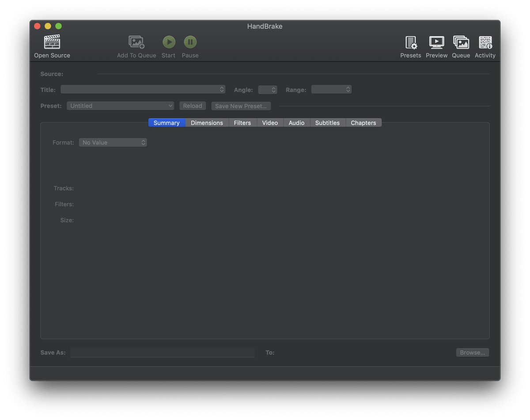Pause the current encode
This screenshot has height=420, width=530.
click(190, 42)
